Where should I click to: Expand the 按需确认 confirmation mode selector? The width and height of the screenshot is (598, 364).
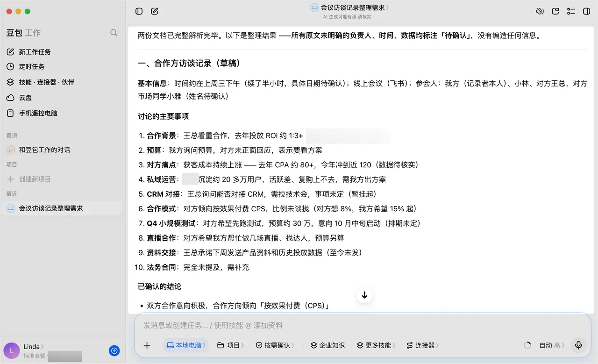click(275, 345)
